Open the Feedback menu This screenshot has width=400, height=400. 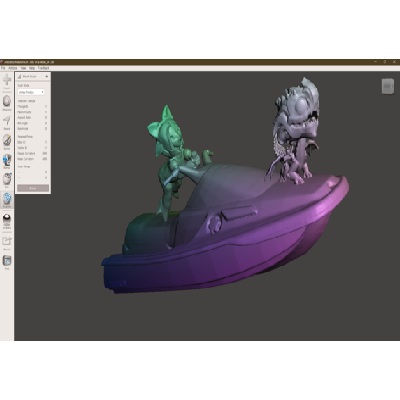coord(43,68)
